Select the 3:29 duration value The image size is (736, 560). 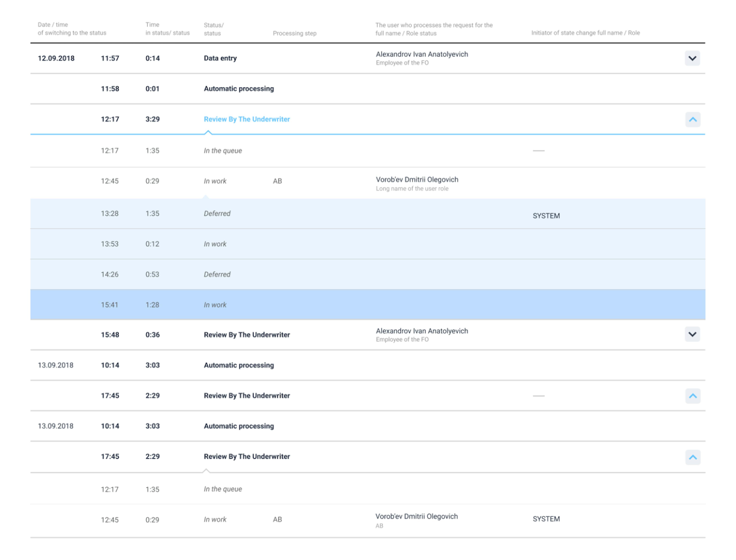pos(153,119)
